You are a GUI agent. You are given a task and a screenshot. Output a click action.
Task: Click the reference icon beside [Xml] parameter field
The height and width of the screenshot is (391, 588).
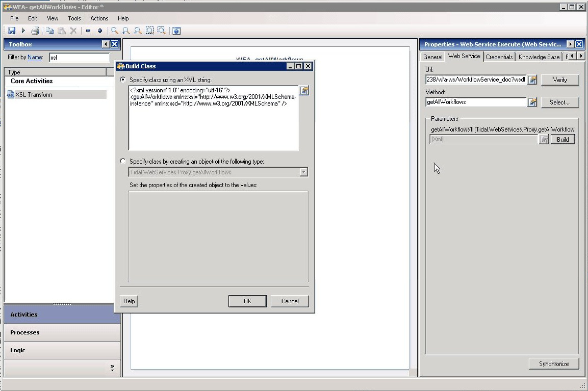(x=544, y=140)
